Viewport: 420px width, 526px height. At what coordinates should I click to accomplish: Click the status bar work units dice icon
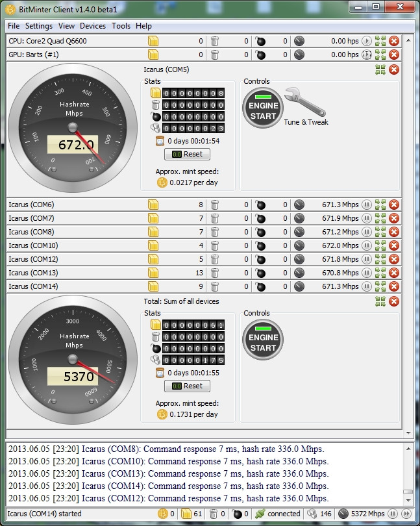pos(312,514)
